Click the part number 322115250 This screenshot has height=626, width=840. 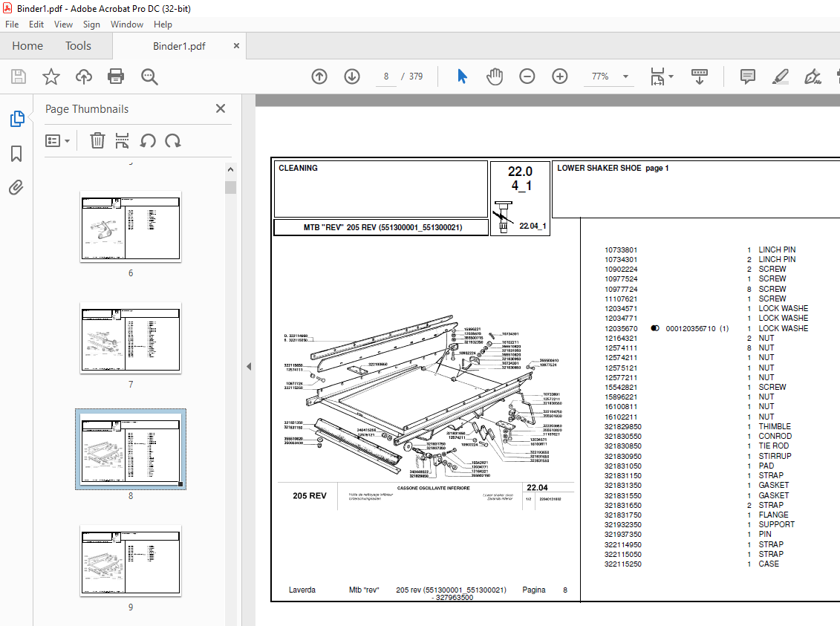[622, 564]
